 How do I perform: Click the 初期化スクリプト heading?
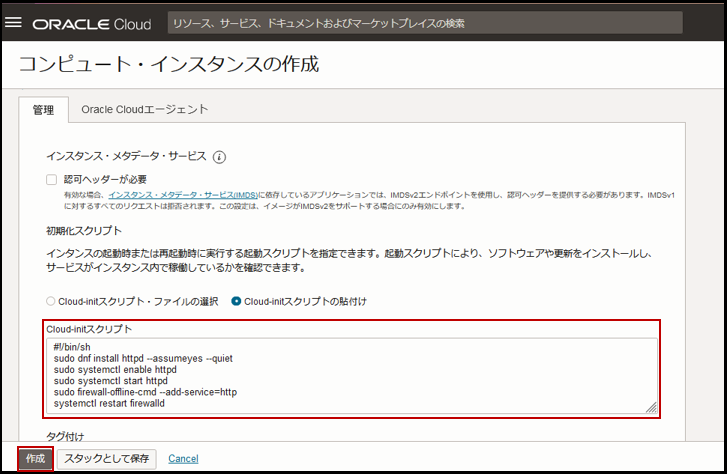coord(84,231)
